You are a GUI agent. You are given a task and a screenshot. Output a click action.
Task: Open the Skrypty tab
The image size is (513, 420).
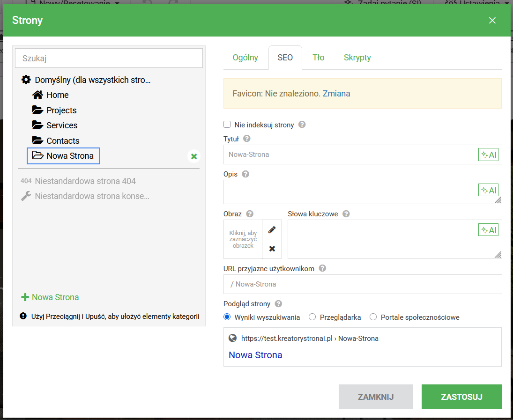coord(357,58)
